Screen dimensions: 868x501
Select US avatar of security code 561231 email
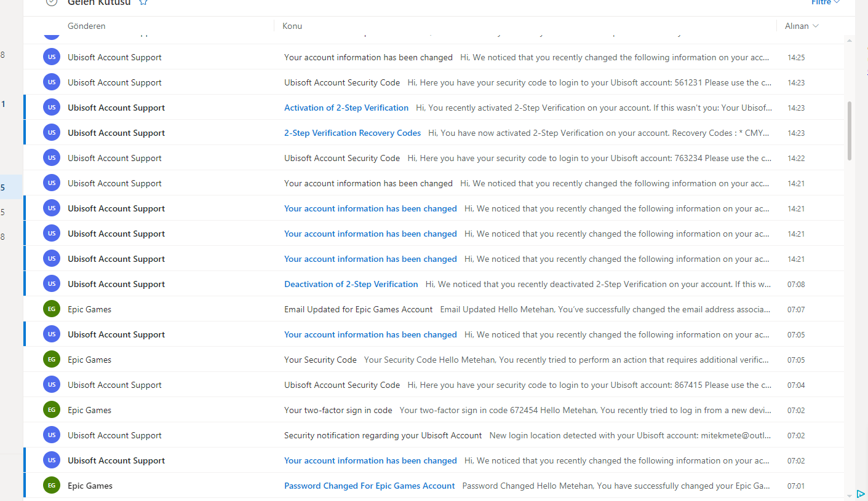pos(52,82)
